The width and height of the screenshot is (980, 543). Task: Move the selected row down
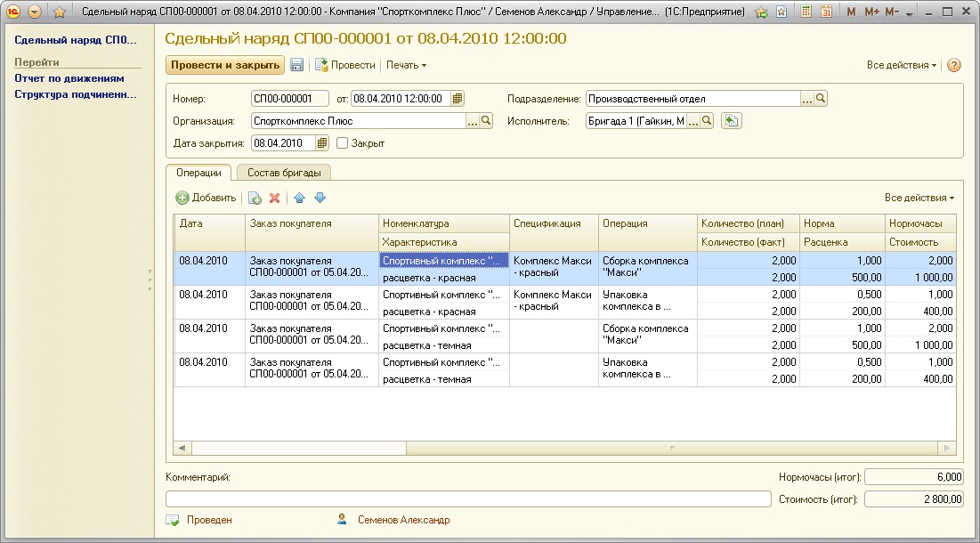pyautogui.click(x=320, y=199)
